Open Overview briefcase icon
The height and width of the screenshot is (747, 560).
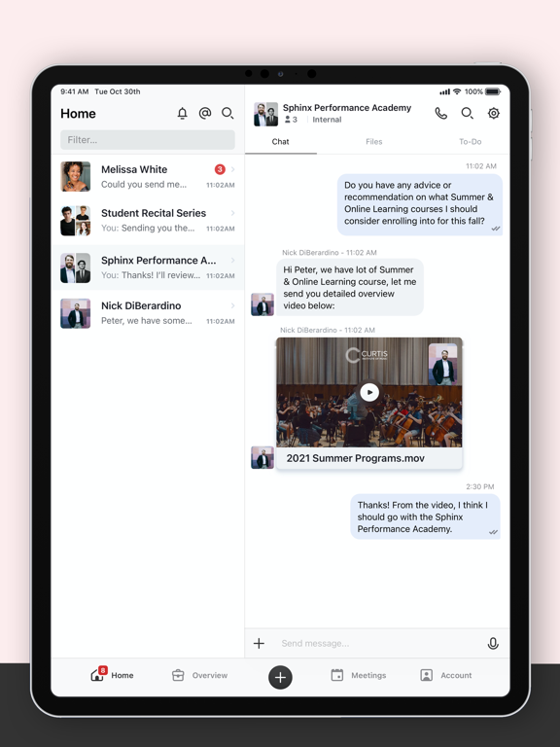click(x=178, y=675)
